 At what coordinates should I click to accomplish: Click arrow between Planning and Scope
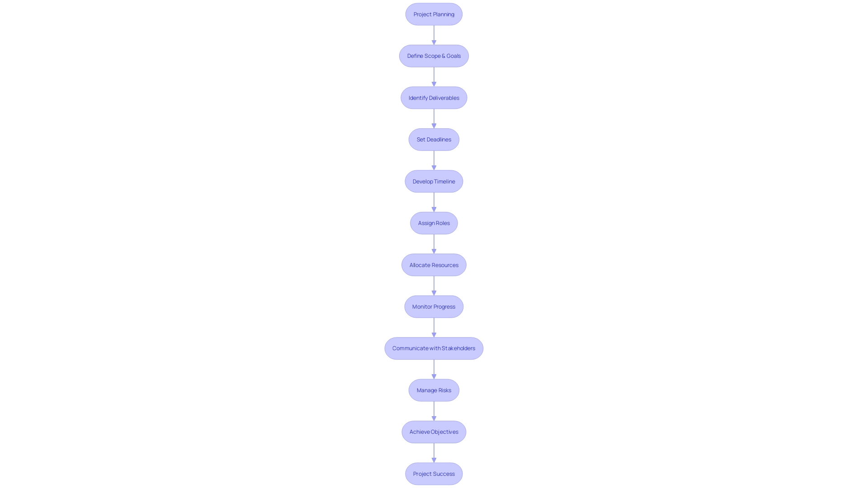(x=434, y=34)
